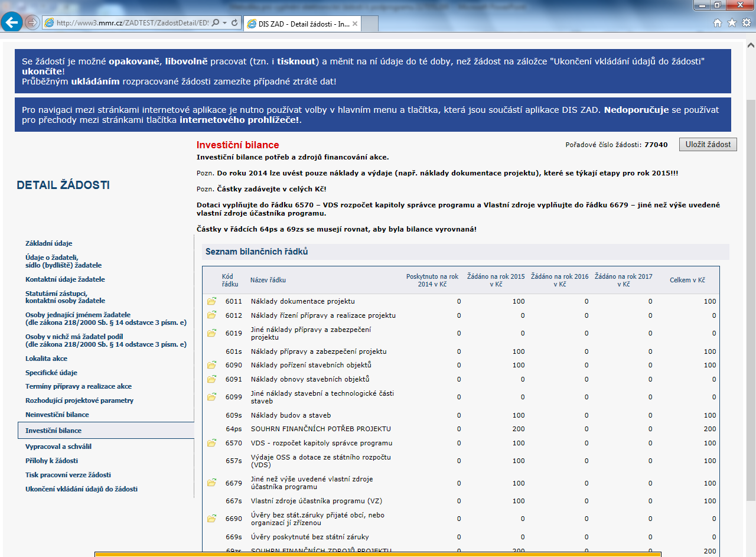756x557 pixels.
Task: Open browser favorites star icon
Action: coord(732,23)
